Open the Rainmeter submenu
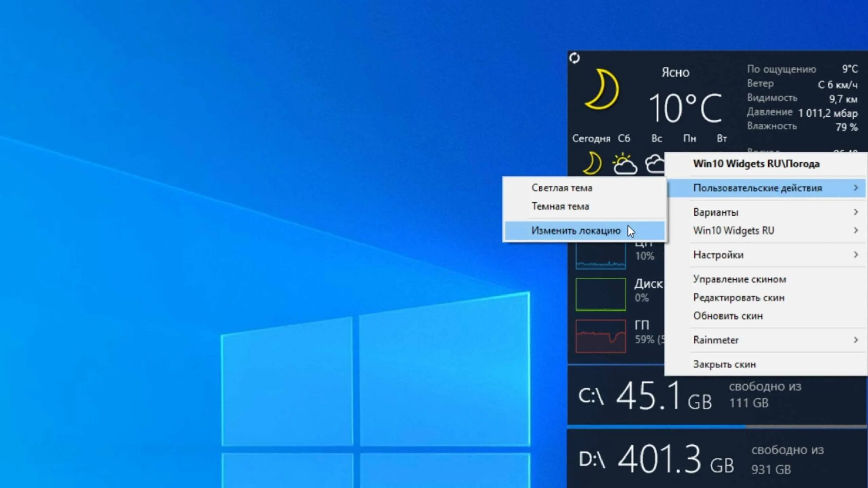 (x=716, y=340)
